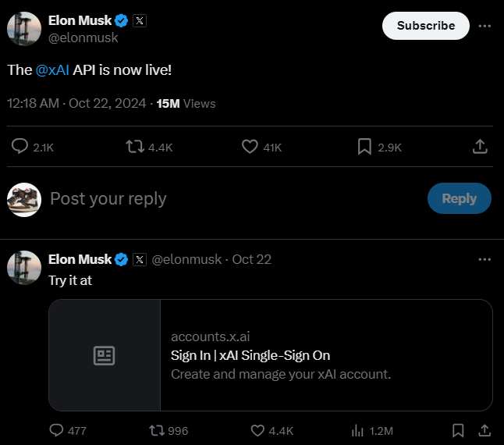Repost the xAI API announcement tweet
504x445 pixels.
135,146
